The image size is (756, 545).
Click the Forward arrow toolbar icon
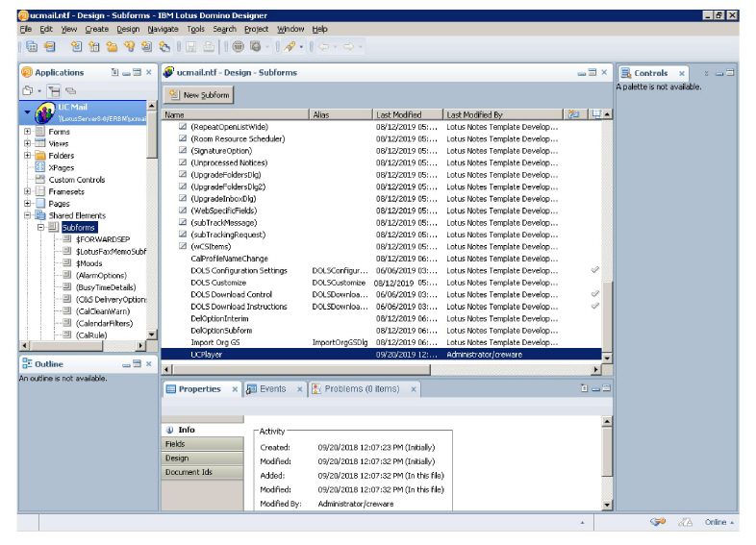click(x=348, y=47)
